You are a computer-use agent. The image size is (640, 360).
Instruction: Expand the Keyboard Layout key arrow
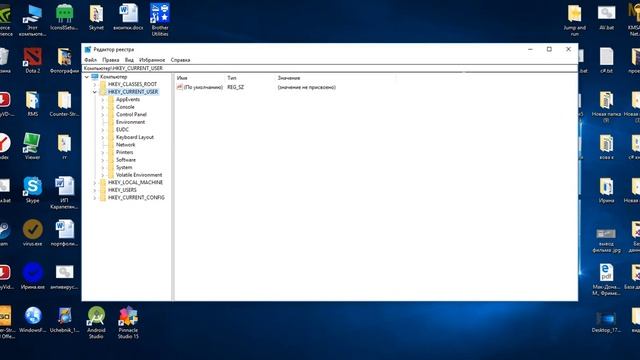click(103, 138)
